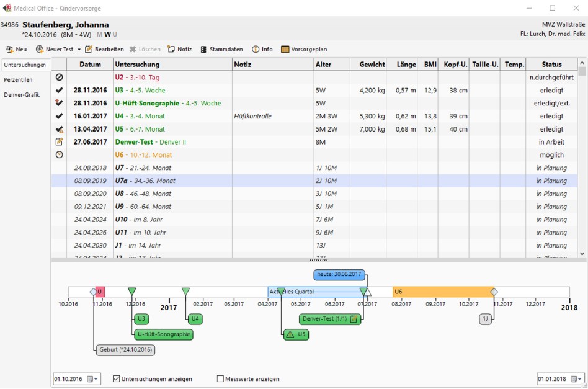
Task: Click the Gewicht column header
Action: [x=368, y=64]
